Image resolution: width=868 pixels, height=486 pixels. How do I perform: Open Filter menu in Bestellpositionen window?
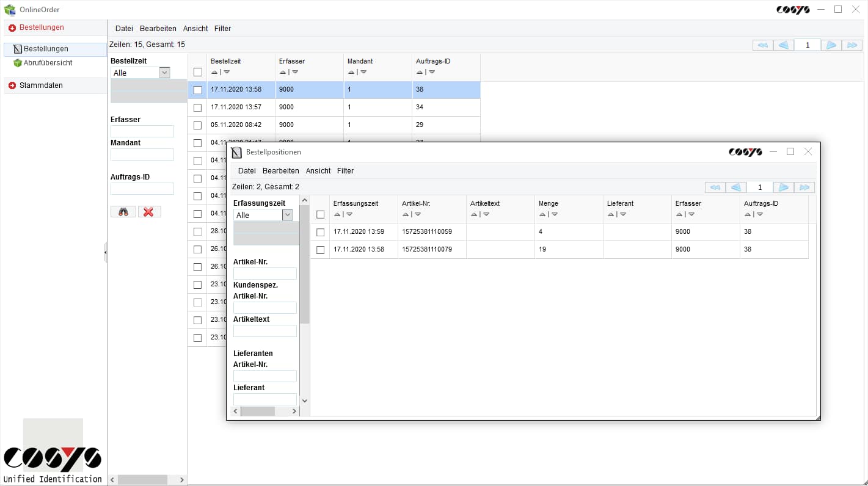345,171
